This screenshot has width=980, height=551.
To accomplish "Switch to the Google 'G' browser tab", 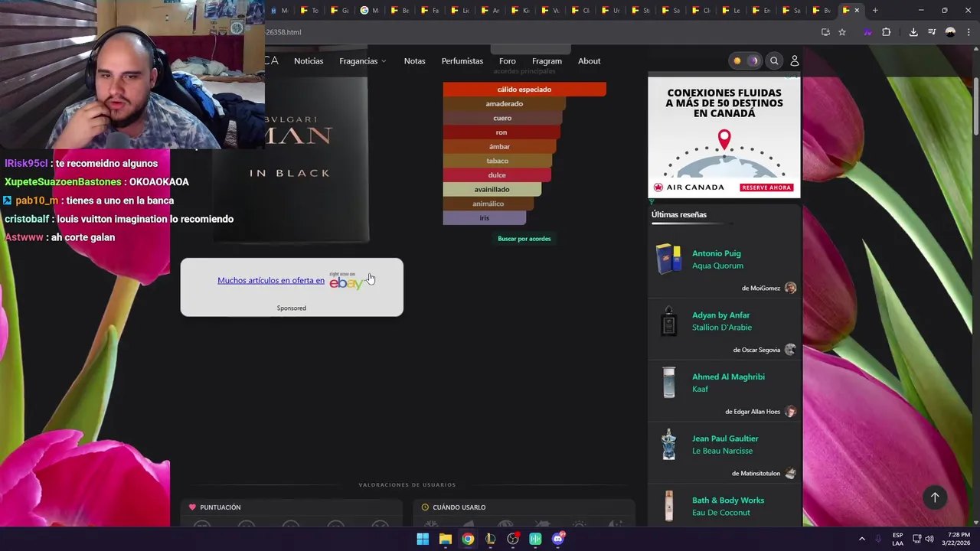I will 370,10.
